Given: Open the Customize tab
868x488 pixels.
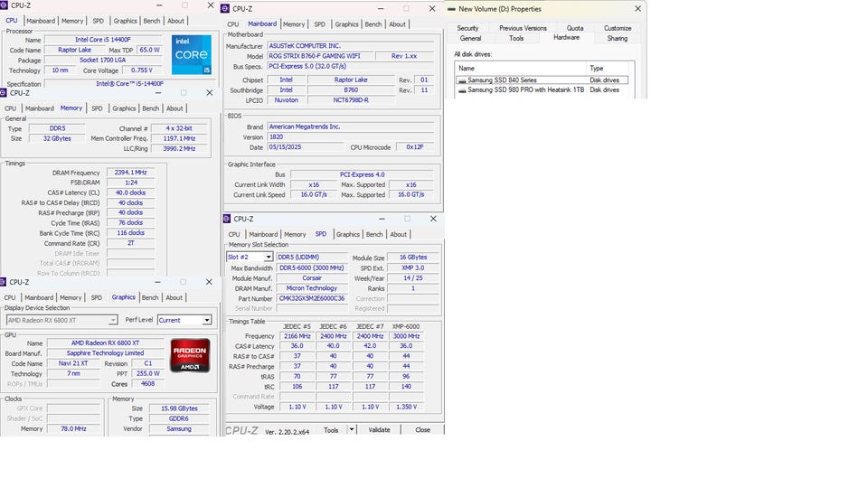Looking at the screenshot, I should coord(618,28).
